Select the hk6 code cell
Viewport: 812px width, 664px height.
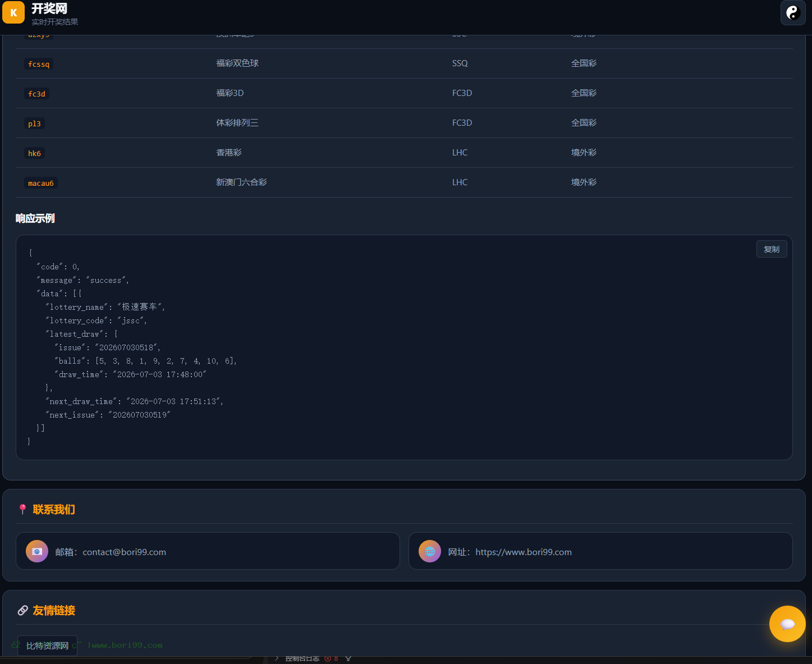34,153
